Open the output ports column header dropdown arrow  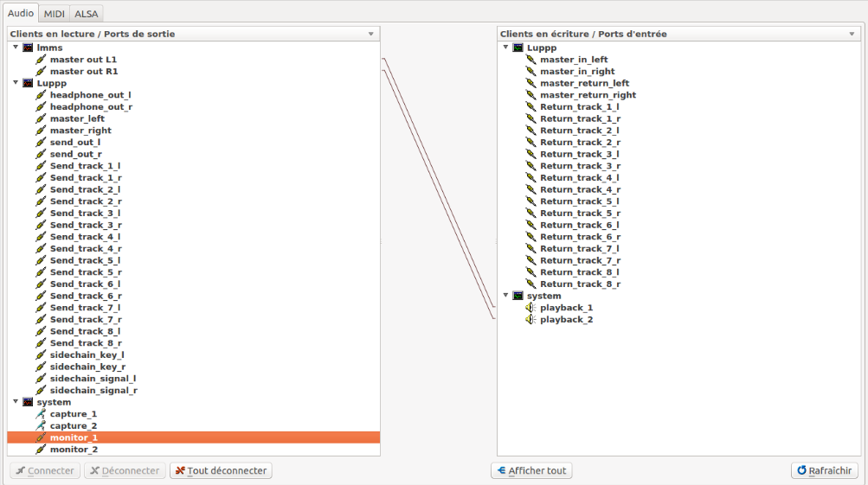coord(371,34)
